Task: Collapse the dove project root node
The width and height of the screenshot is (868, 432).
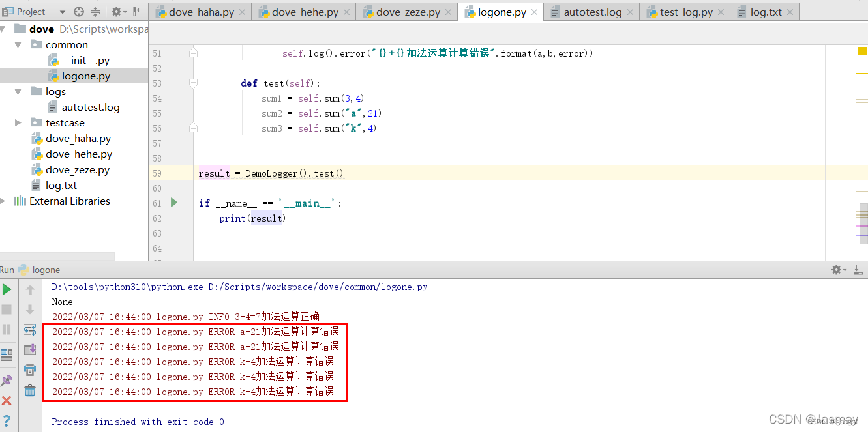Action: pyautogui.click(x=3, y=29)
